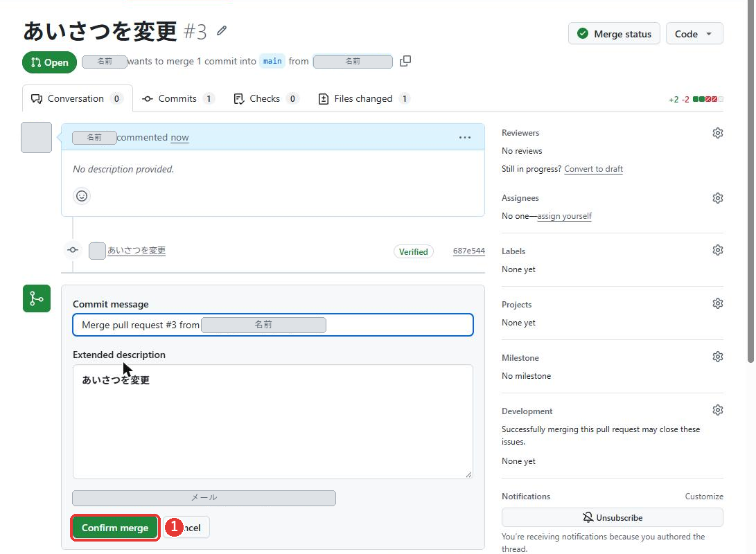756x554 pixels.
Task: Open the Assignees gear settings
Action: tap(717, 198)
